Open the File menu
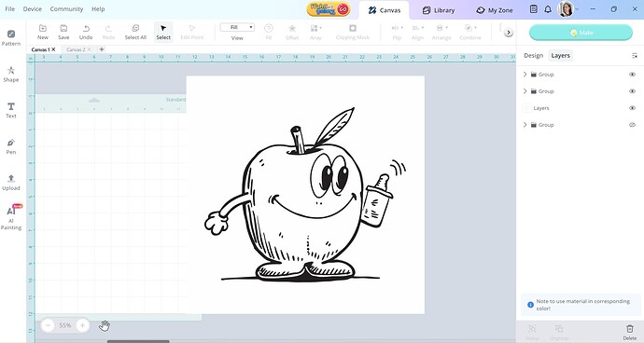This screenshot has height=343, width=644. 10,9
